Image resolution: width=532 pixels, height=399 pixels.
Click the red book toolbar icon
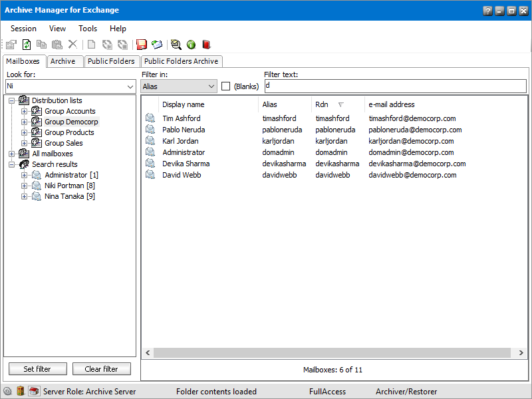click(x=206, y=45)
